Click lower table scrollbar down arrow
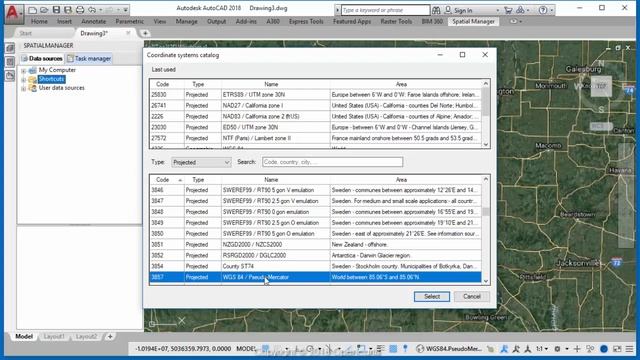The width and height of the screenshot is (640, 360). coord(486,281)
